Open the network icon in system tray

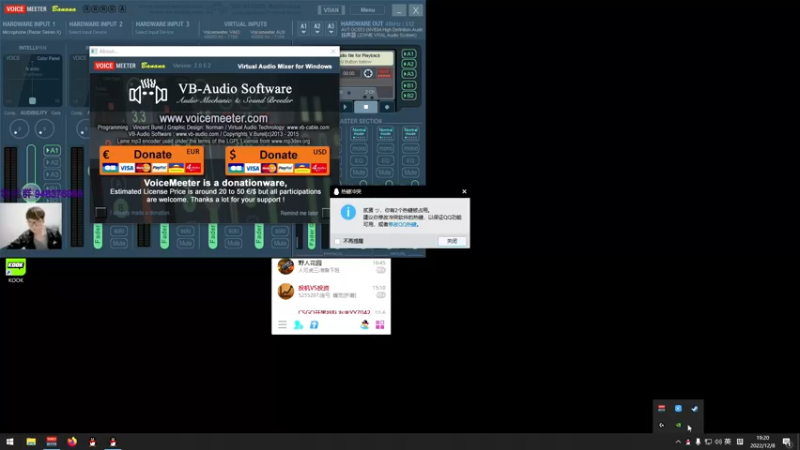point(708,442)
